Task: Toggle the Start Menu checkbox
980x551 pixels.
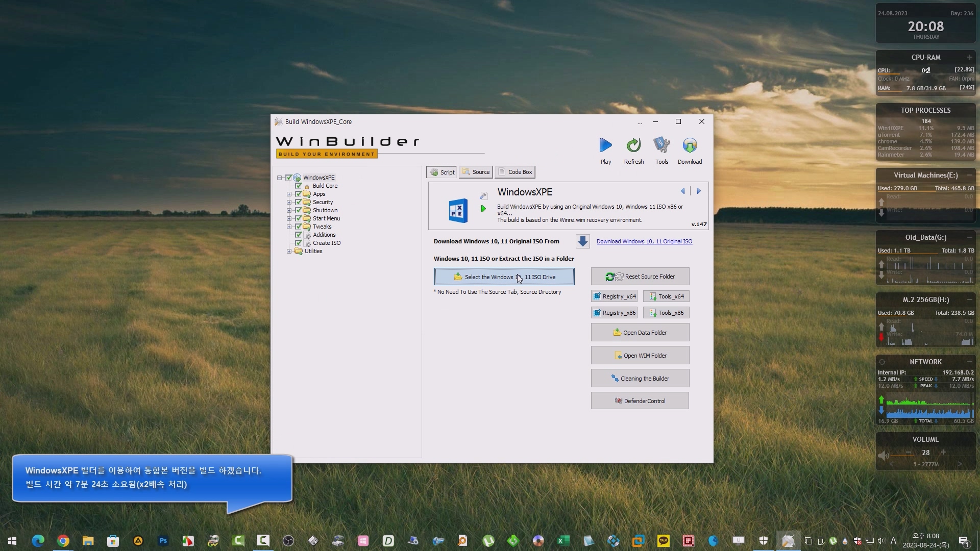Action: click(x=298, y=218)
